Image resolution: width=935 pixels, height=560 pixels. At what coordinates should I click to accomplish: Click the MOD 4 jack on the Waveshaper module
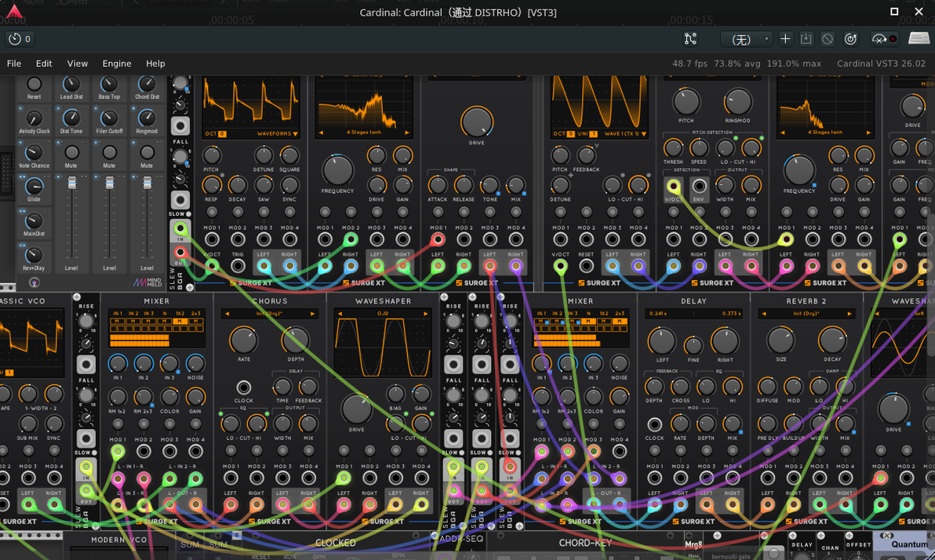click(421, 478)
